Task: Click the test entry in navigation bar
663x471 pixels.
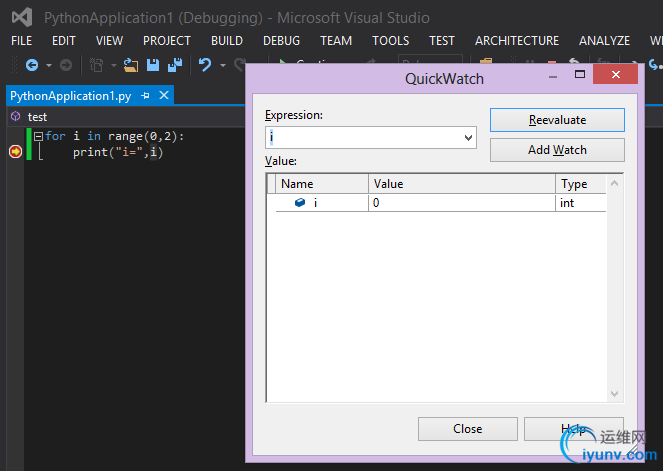Action: click(37, 117)
